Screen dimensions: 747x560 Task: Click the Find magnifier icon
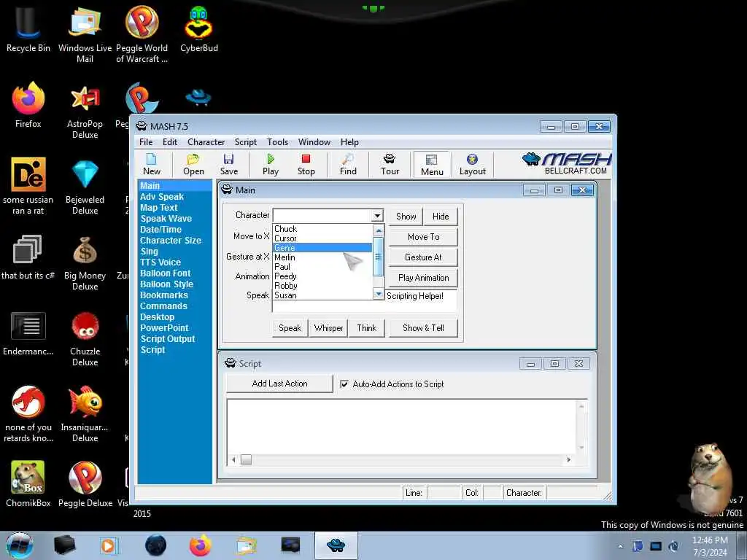coord(348,164)
